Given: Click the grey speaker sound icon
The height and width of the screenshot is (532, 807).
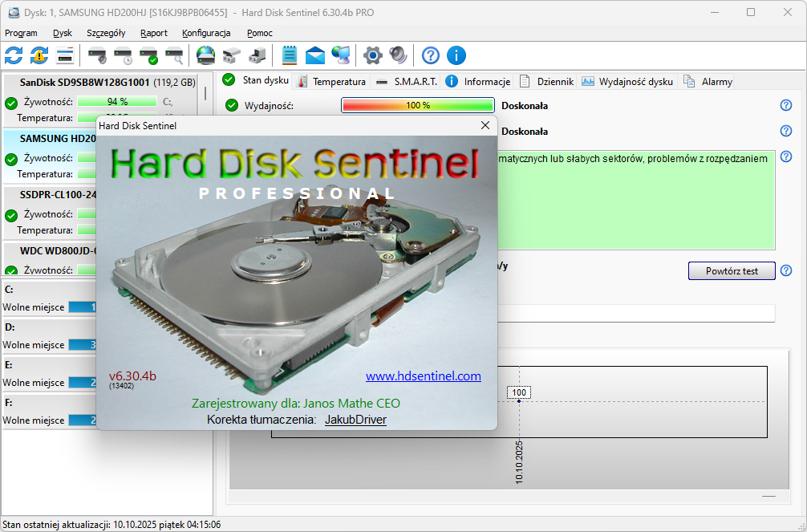Looking at the screenshot, I should (398, 55).
